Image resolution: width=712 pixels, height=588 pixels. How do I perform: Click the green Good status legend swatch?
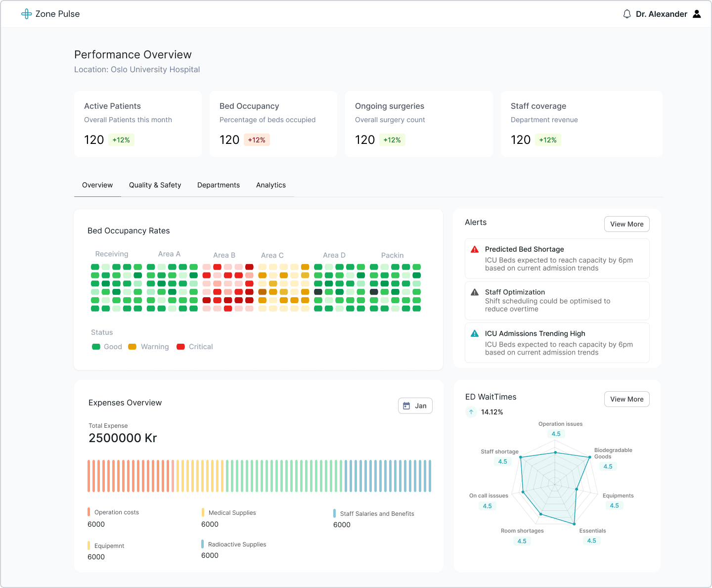pos(96,347)
